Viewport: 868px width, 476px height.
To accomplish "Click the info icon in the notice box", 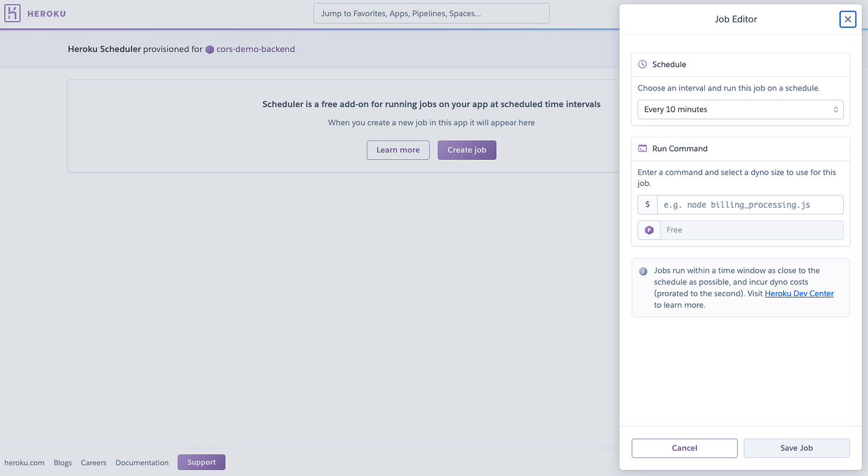I will point(643,271).
